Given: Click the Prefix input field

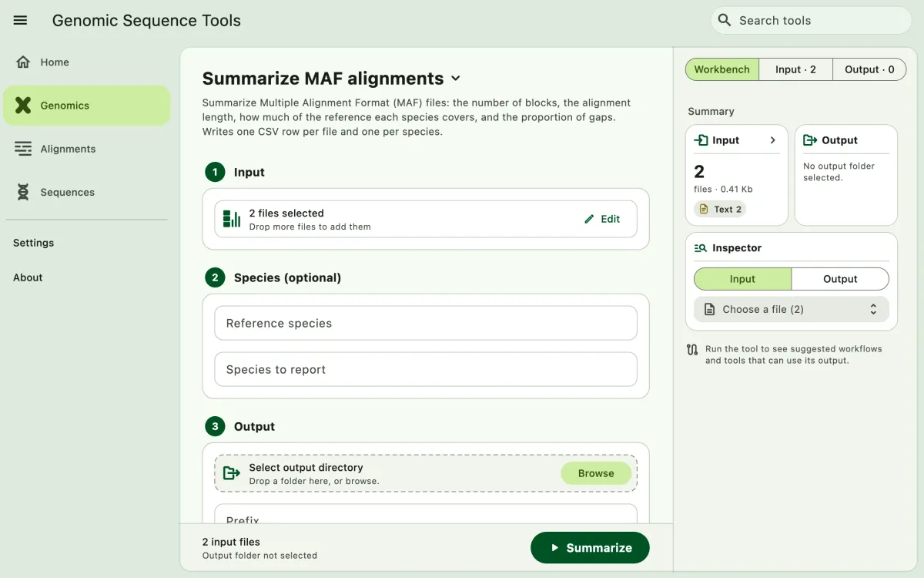Looking at the screenshot, I should tap(426, 515).
